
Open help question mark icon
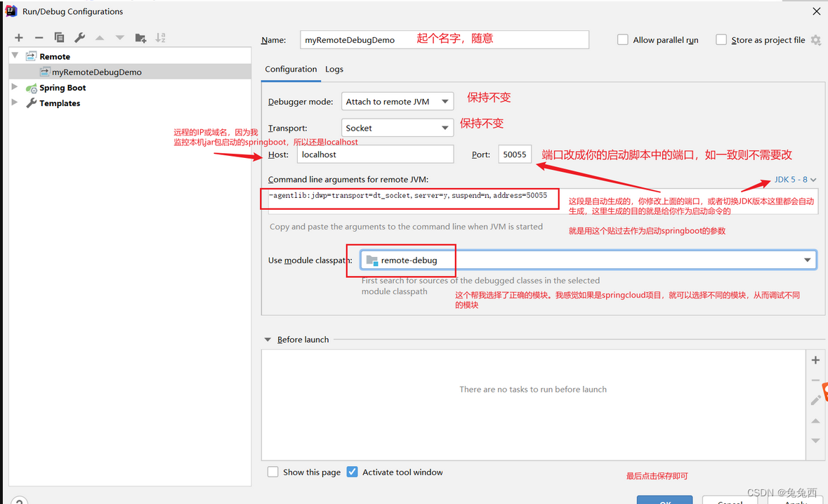20,500
